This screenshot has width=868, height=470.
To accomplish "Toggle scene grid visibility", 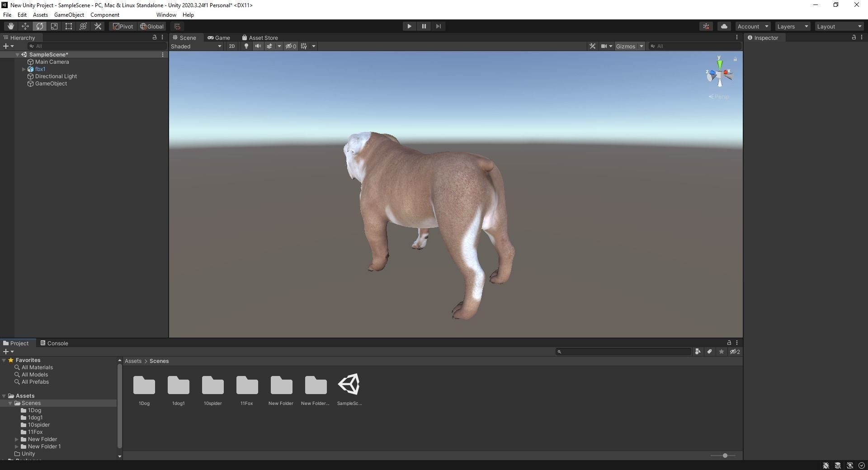I will click(x=304, y=46).
